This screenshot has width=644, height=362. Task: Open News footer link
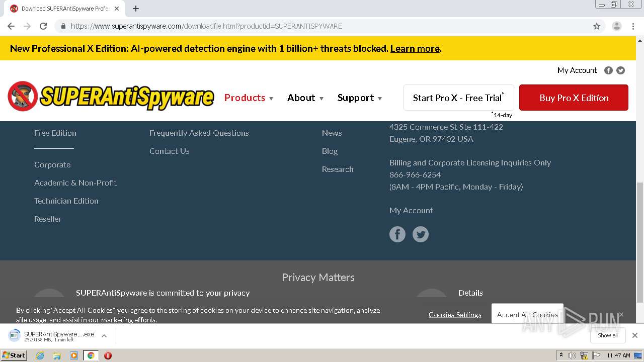pos(332,133)
